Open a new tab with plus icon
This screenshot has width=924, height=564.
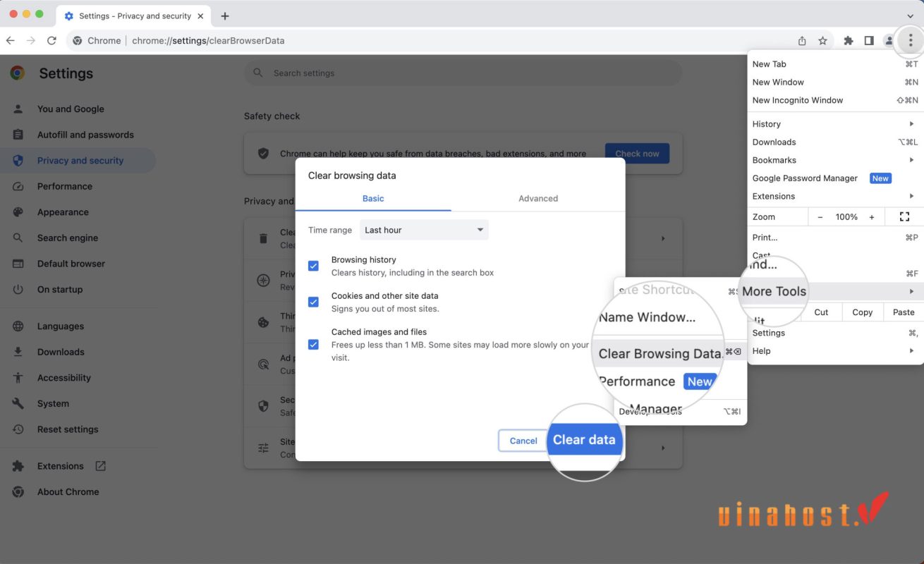225,16
